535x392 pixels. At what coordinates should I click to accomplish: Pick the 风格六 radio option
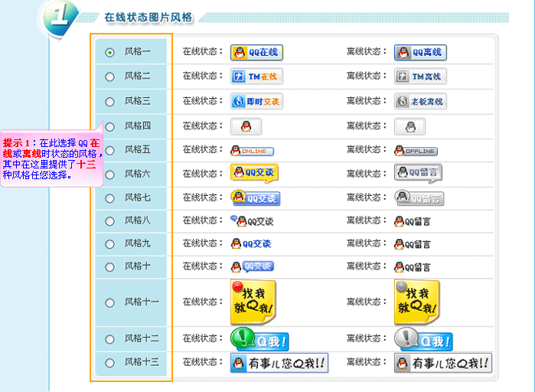pyautogui.click(x=109, y=175)
